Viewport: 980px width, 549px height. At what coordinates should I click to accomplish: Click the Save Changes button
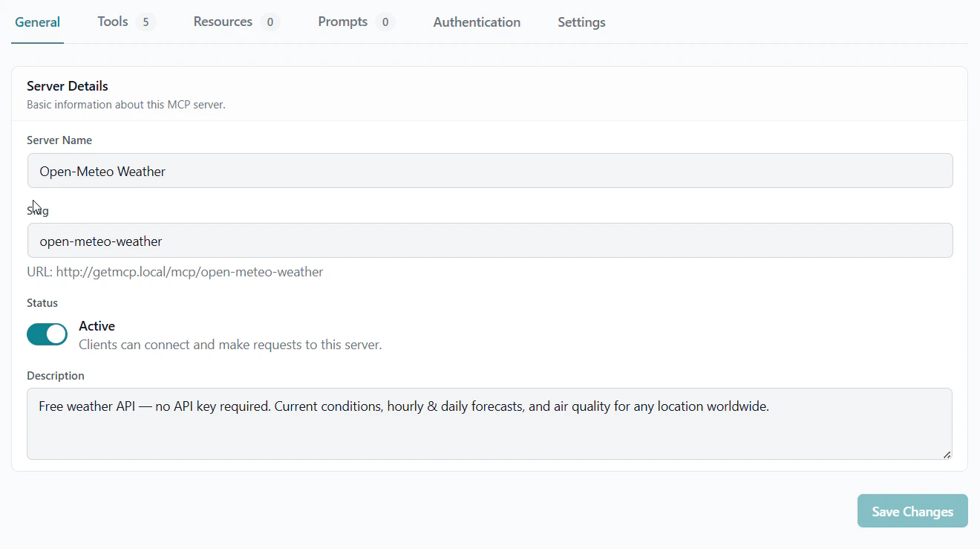912,511
